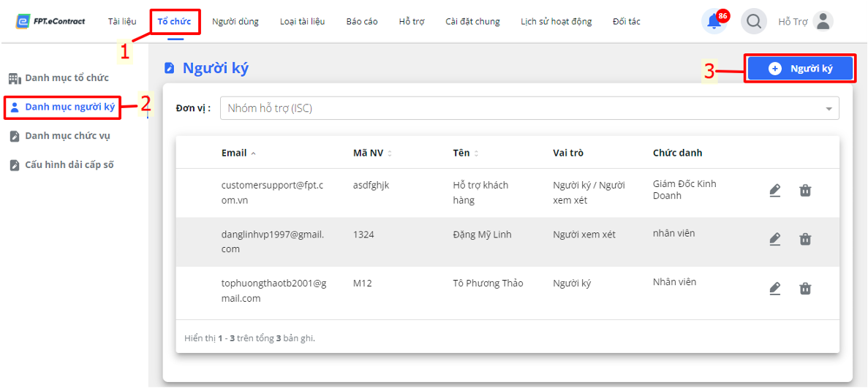This screenshot has width=868, height=388.
Task: Click the magnifier search icon in header
Action: (x=753, y=22)
